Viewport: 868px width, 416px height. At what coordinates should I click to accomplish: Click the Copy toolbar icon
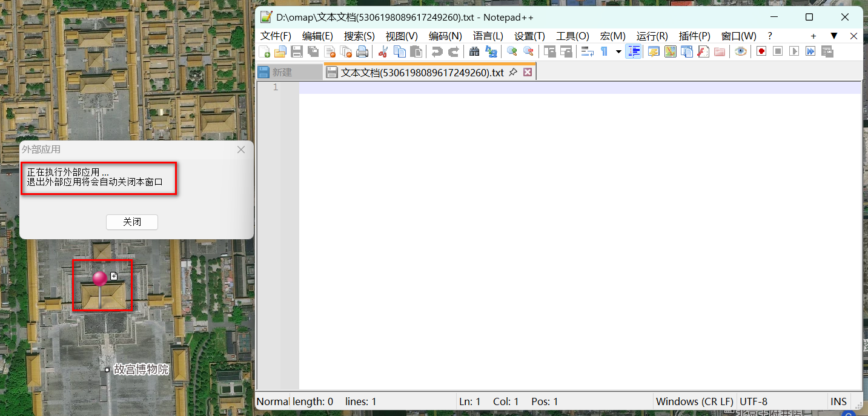click(x=399, y=51)
